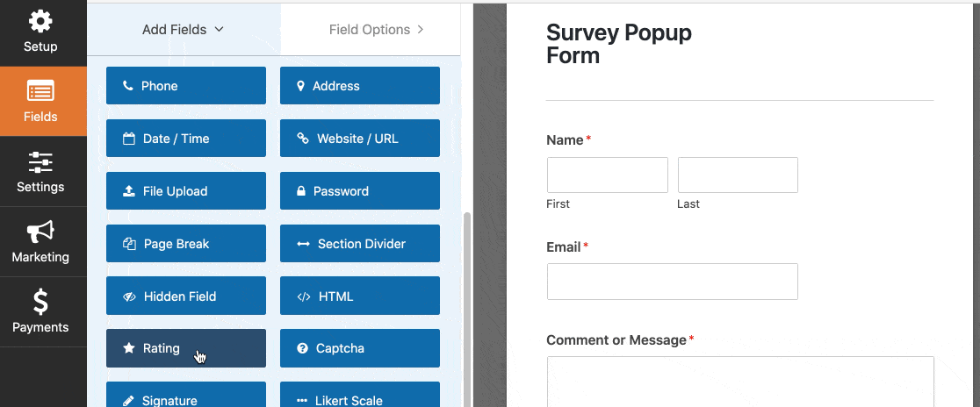This screenshot has width=980, height=407.
Task: Open the Marketing megaphone icon
Action: (x=40, y=232)
